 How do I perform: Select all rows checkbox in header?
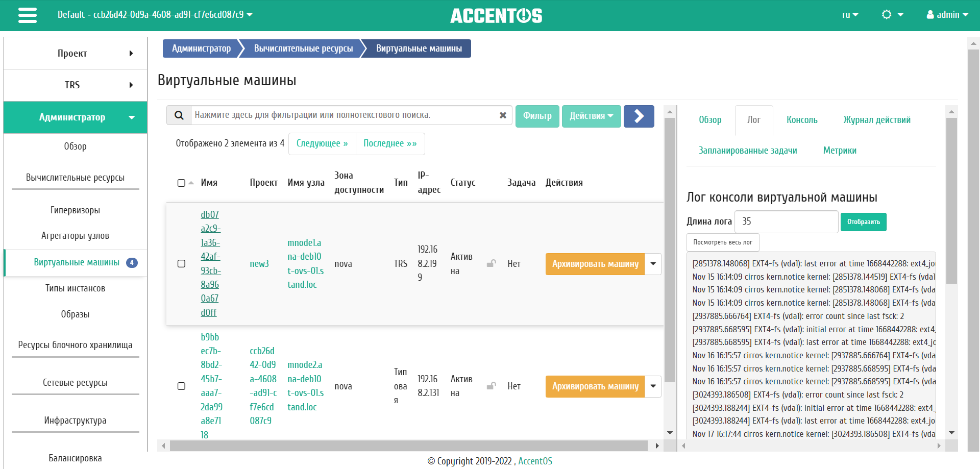tap(181, 183)
